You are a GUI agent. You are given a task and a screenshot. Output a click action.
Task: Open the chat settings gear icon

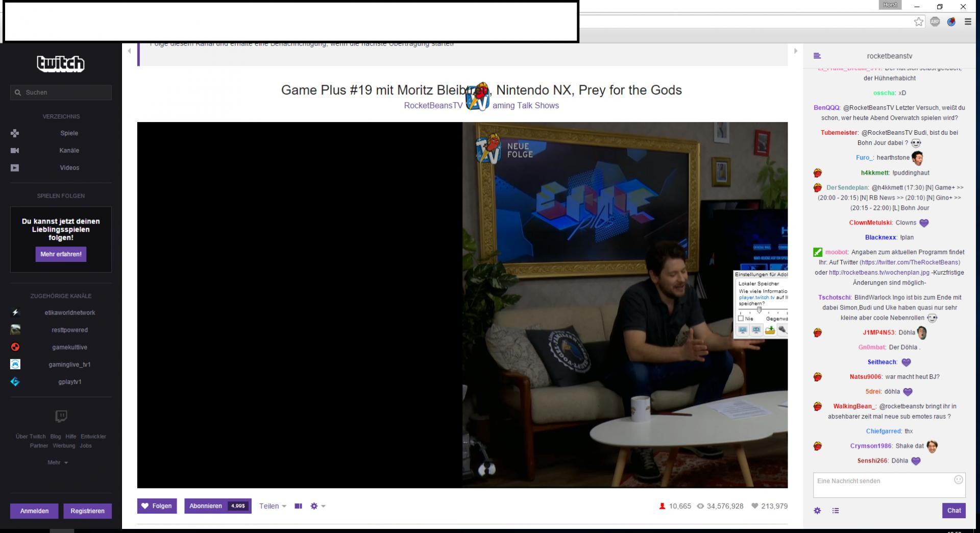tap(817, 511)
